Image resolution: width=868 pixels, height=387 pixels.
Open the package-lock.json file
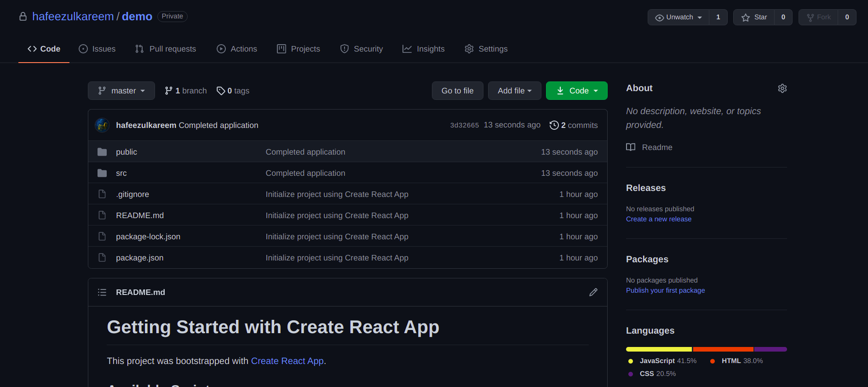148,237
